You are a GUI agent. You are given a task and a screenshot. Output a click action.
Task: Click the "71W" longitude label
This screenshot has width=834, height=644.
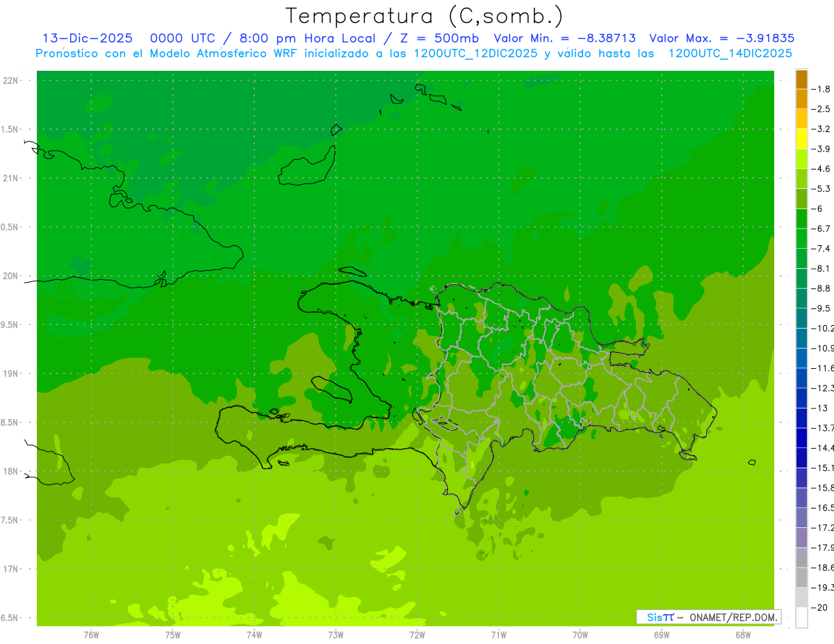point(498,635)
